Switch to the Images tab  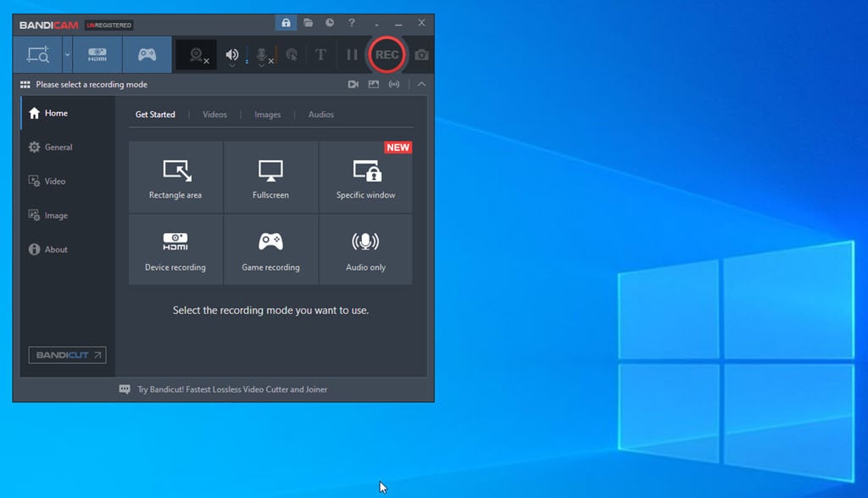(267, 115)
